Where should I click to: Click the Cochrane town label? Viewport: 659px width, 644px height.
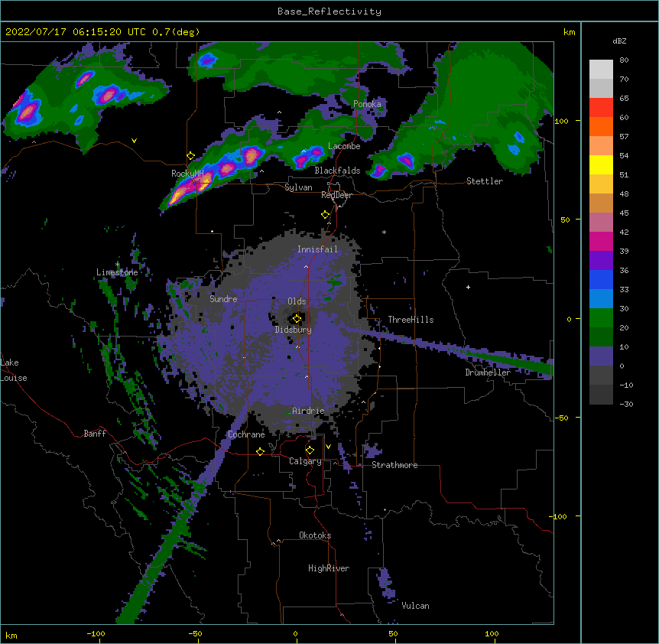pyautogui.click(x=246, y=434)
